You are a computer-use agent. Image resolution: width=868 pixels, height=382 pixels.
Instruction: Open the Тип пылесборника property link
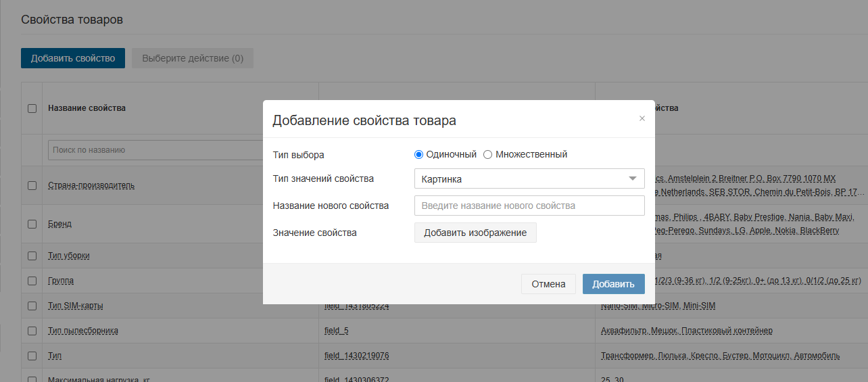pos(83,331)
